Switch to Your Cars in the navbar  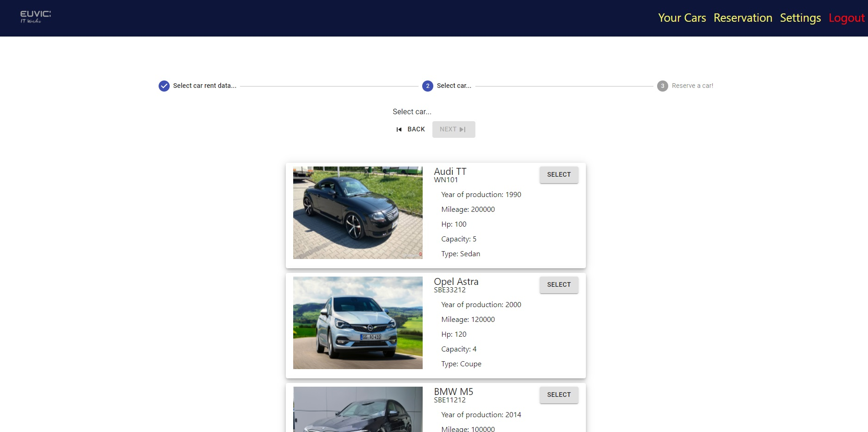coord(682,18)
